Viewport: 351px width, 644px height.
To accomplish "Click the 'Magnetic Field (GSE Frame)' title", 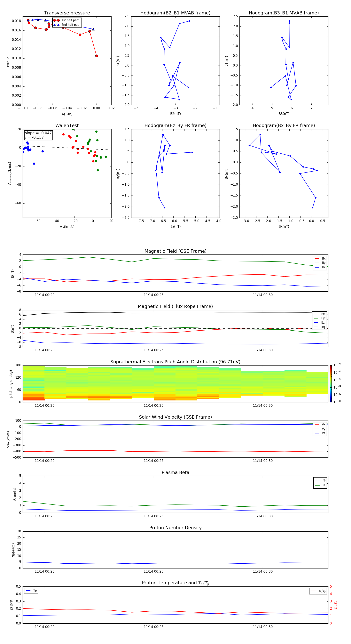I will pos(175,251).
